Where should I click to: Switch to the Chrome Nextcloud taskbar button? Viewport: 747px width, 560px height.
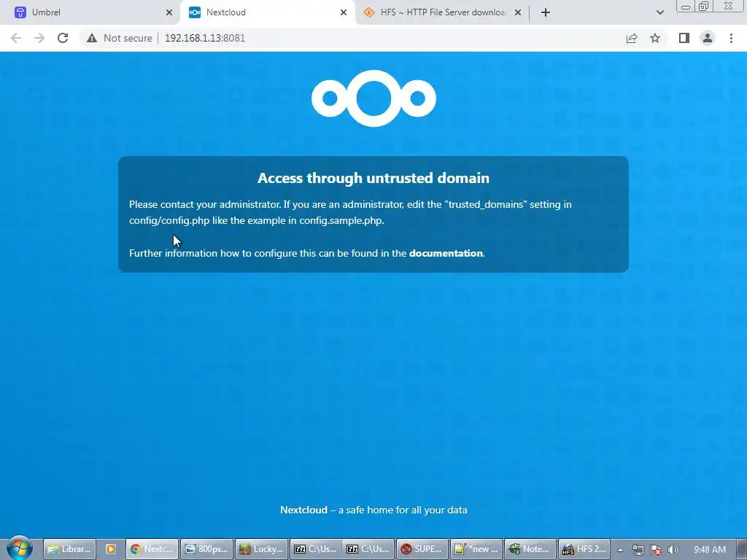pyautogui.click(x=152, y=549)
